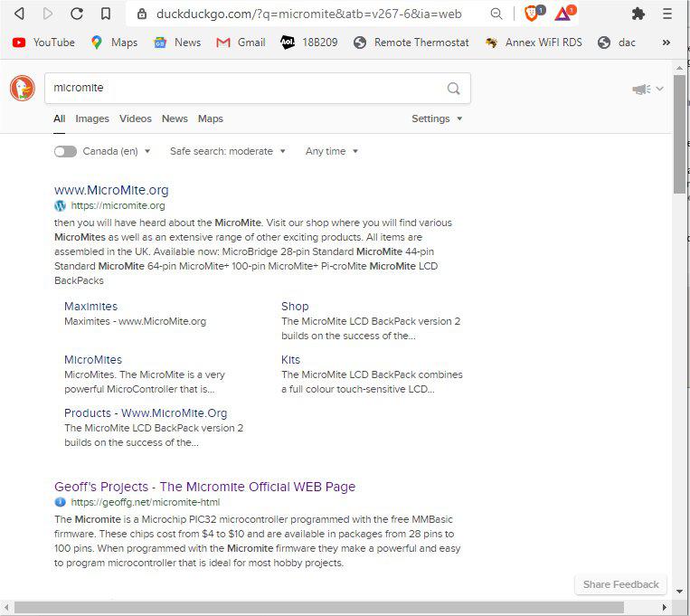Viewport: 690px width, 616px height.
Task: Open the Settings dropdown menu
Action: [x=437, y=118]
